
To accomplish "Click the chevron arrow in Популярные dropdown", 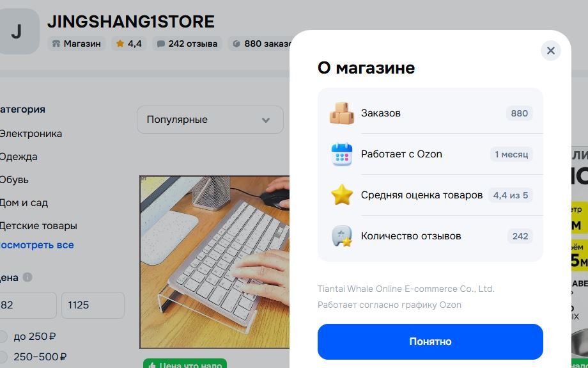I will point(266,120).
